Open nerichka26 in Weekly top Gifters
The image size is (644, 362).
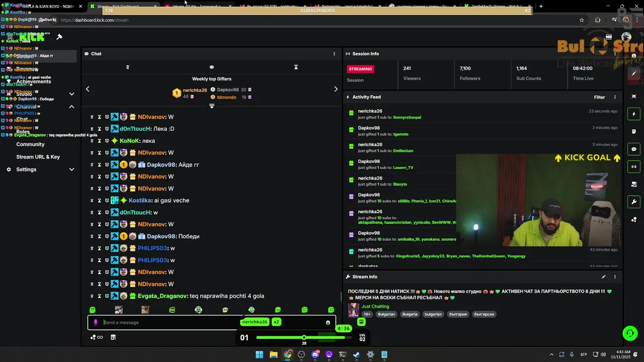click(x=195, y=90)
